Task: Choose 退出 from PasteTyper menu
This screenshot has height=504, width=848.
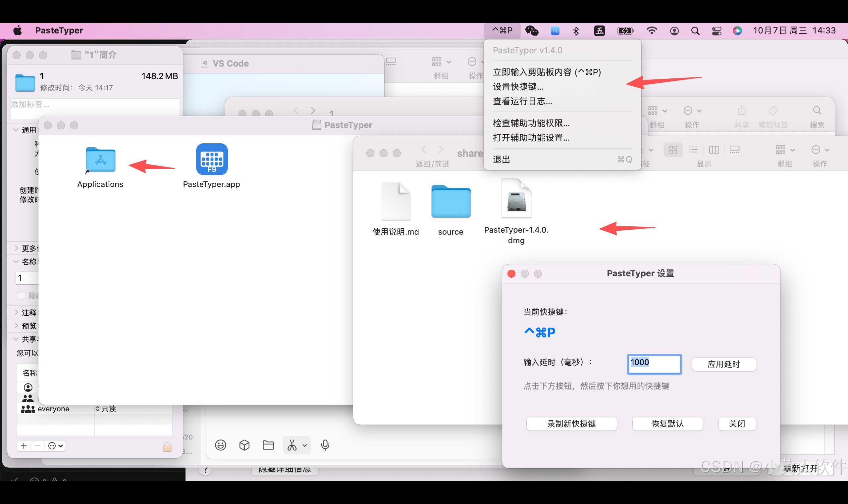Action: (x=562, y=160)
